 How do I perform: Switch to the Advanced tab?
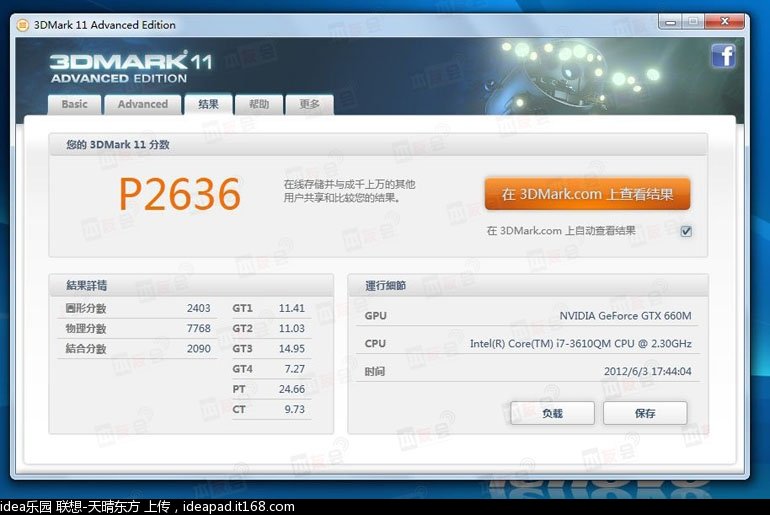pos(142,104)
